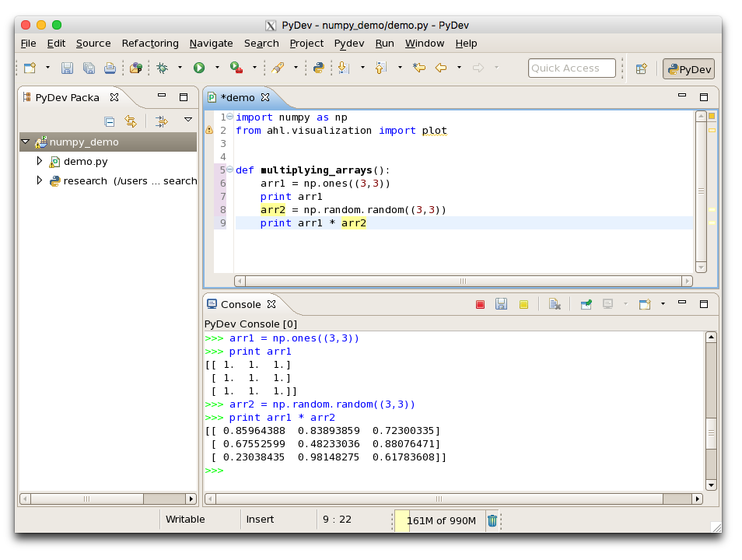Viewport: 742px width, 560px height.
Task: Click the editor horizontal scrollbar thumb
Action: [x=464, y=282]
